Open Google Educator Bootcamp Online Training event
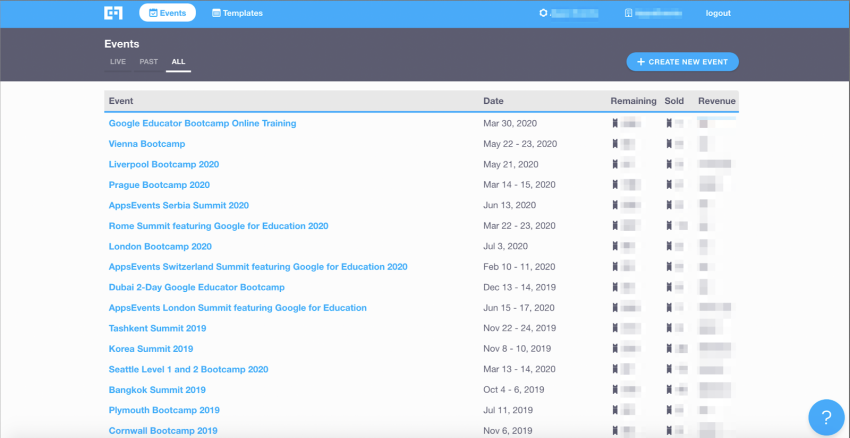This screenshot has height=438, width=850. click(202, 123)
